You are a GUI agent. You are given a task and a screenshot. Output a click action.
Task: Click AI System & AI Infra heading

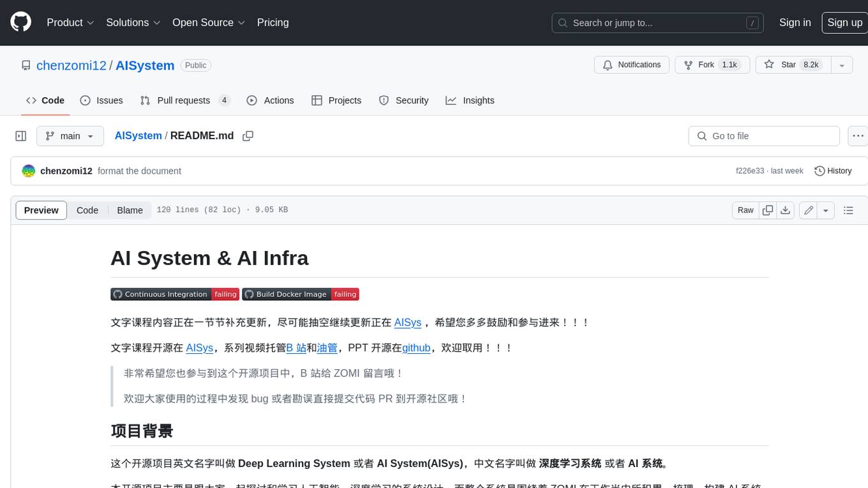pos(209,258)
